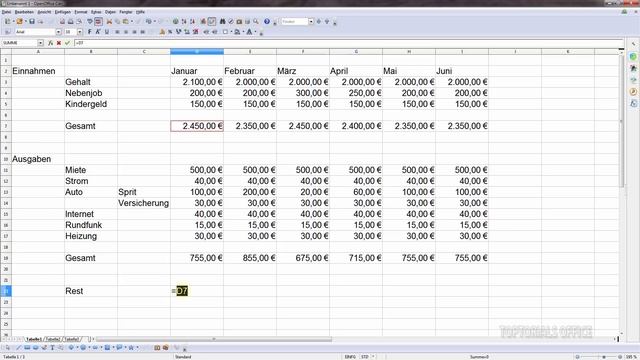Sort descending using the Z-A icon
This screenshot has width=640, height=360.
[192, 21]
